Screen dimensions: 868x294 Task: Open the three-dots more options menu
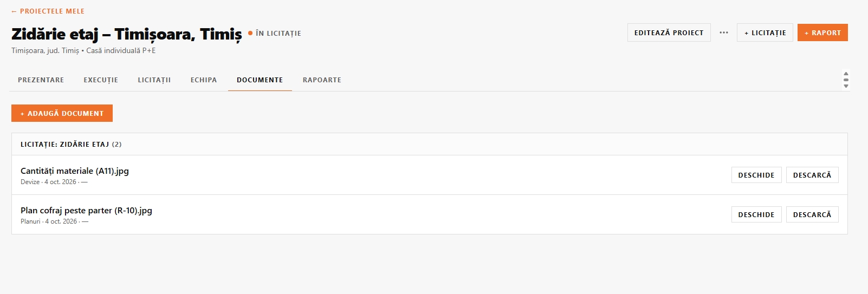pyautogui.click(x=724, y=32)
